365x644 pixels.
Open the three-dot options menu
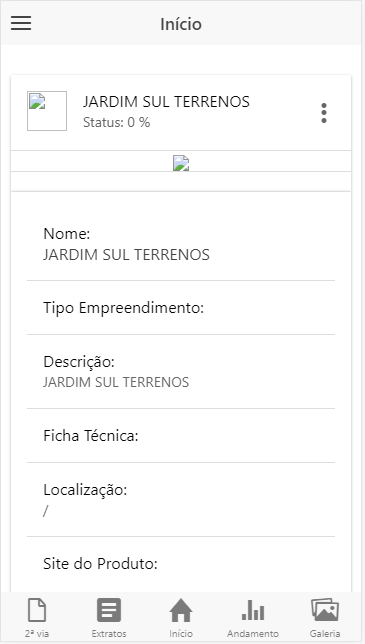(x=324, y=113)
